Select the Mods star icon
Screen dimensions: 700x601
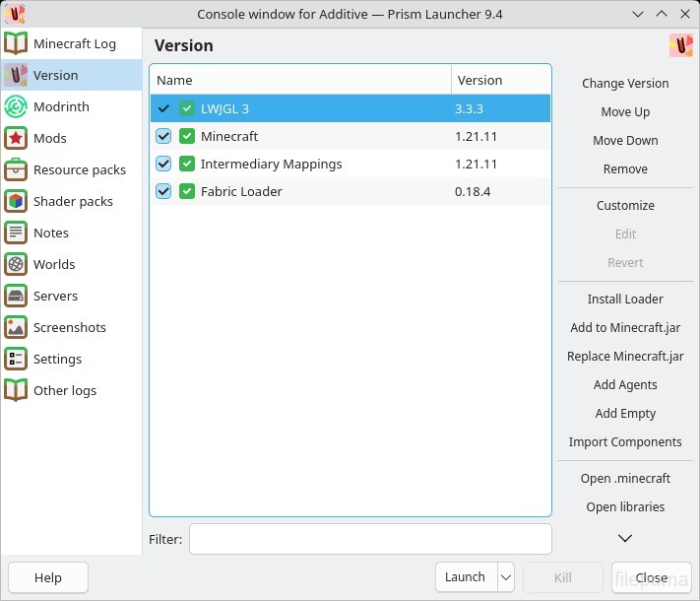(x=16, y=138)
